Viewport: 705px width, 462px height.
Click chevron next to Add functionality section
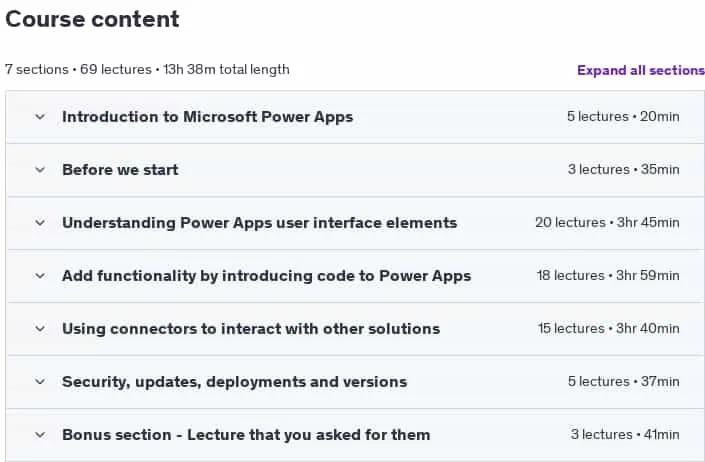point(40,276)
